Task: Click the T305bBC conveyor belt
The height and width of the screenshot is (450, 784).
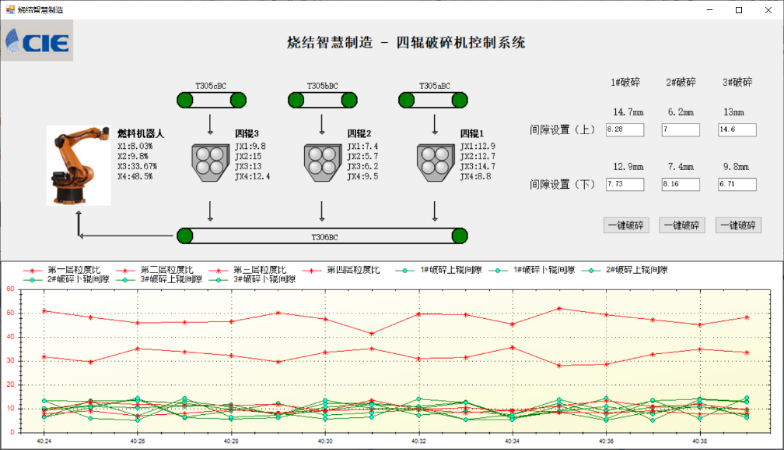Action: point(322,100)
